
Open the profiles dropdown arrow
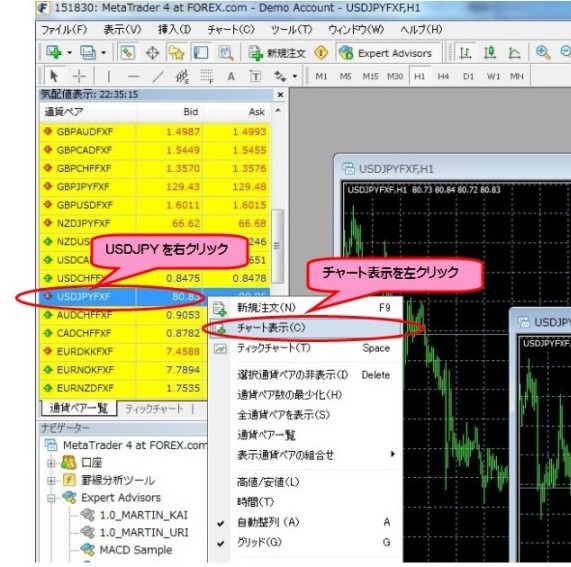pyautogui.click(x=103, y=53)
